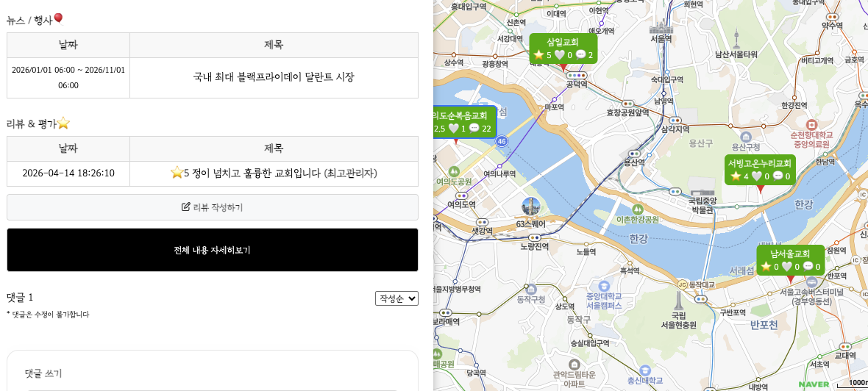This screenshot has height=391, width=868.
Task: Select the 용산구청 district office icon
Action: pyautogui.click(x=746, y=137)
